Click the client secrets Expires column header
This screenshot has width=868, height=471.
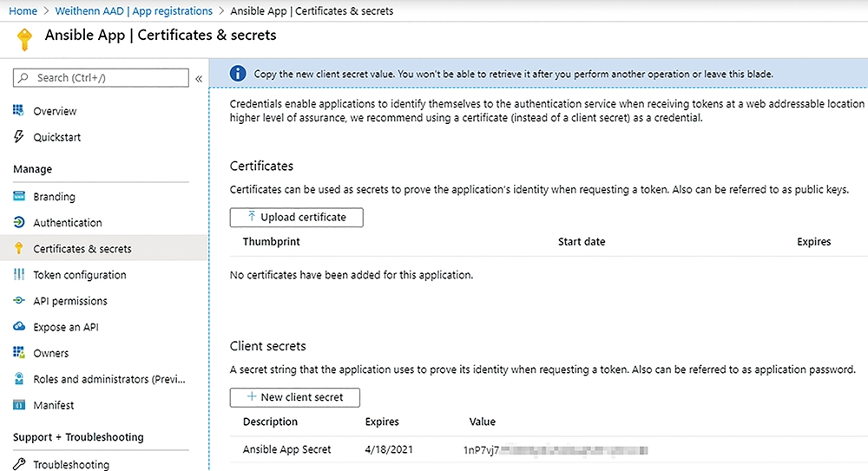point(382,422)
